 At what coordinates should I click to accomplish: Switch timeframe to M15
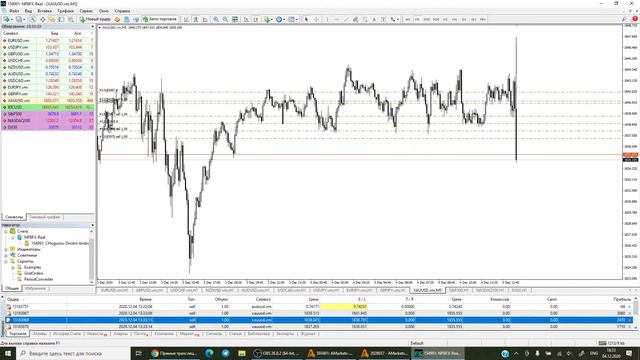(427, 19)
